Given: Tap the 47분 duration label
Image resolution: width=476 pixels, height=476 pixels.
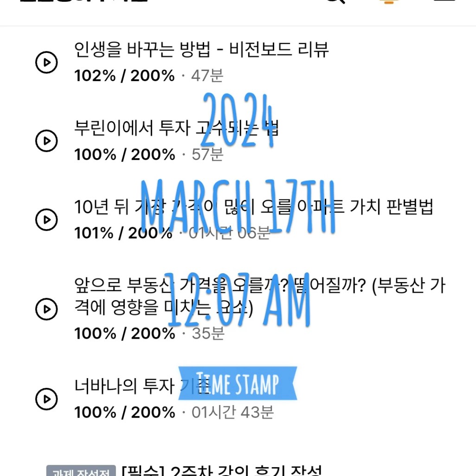Looking at the screenshot, I should [207, 76].
